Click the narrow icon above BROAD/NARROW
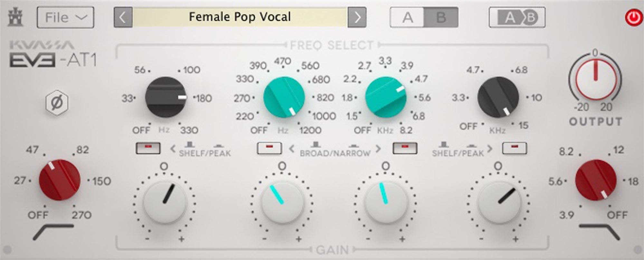The height and width of the screenshot is (260, 644). [354, 145]
